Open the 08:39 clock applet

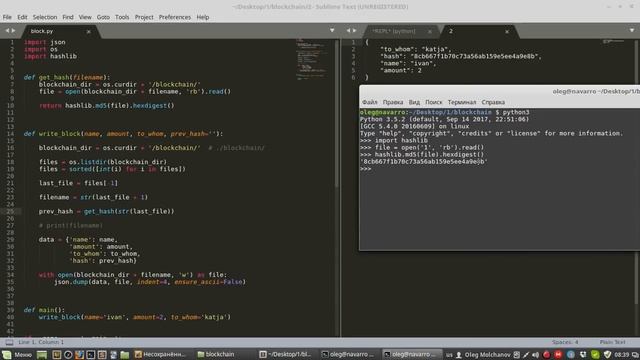click(622, 355)
